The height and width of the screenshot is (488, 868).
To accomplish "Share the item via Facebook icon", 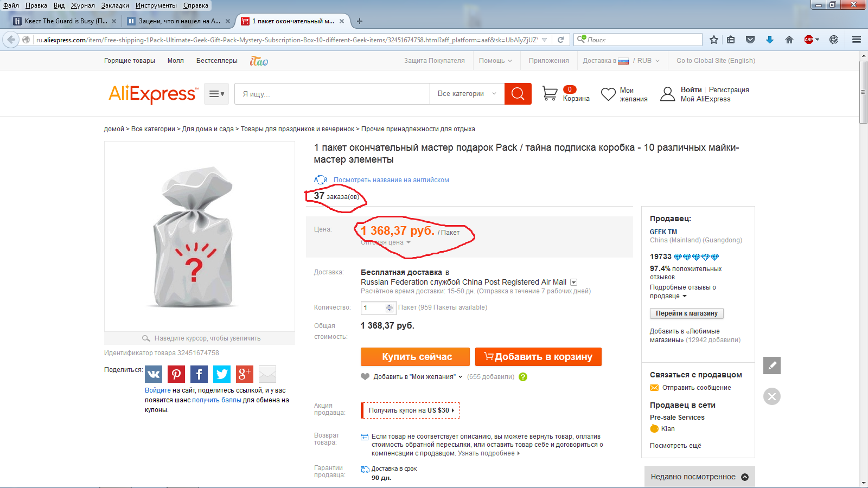I will click(199, 374).
